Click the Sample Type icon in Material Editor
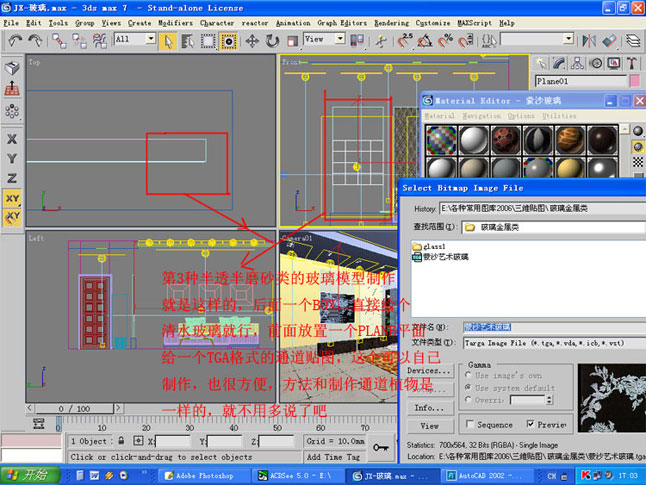The image size is (646, 485). pyautogui.click(x=638, y=131)
